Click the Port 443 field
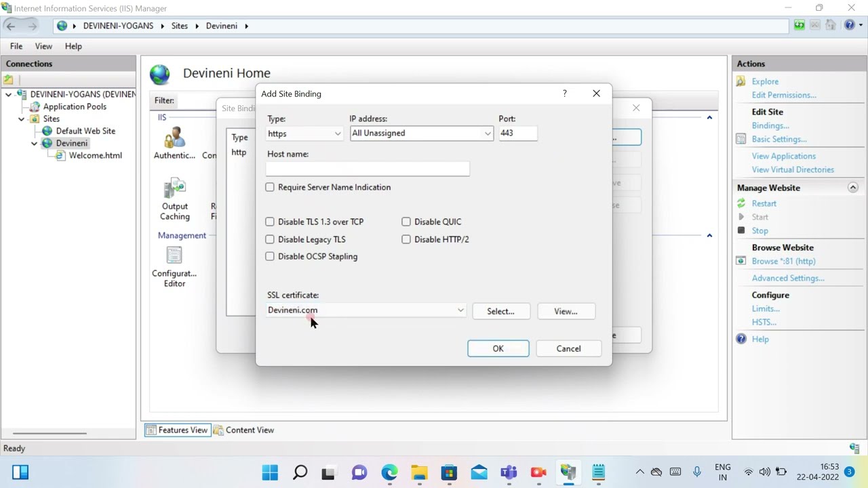This screenshot has width=868, height=488. (518, 134)
